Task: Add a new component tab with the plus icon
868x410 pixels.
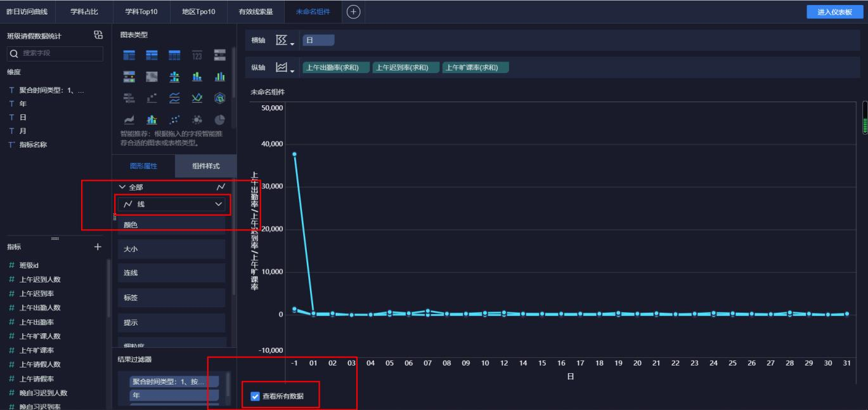Action: click(x=354, y=11)
